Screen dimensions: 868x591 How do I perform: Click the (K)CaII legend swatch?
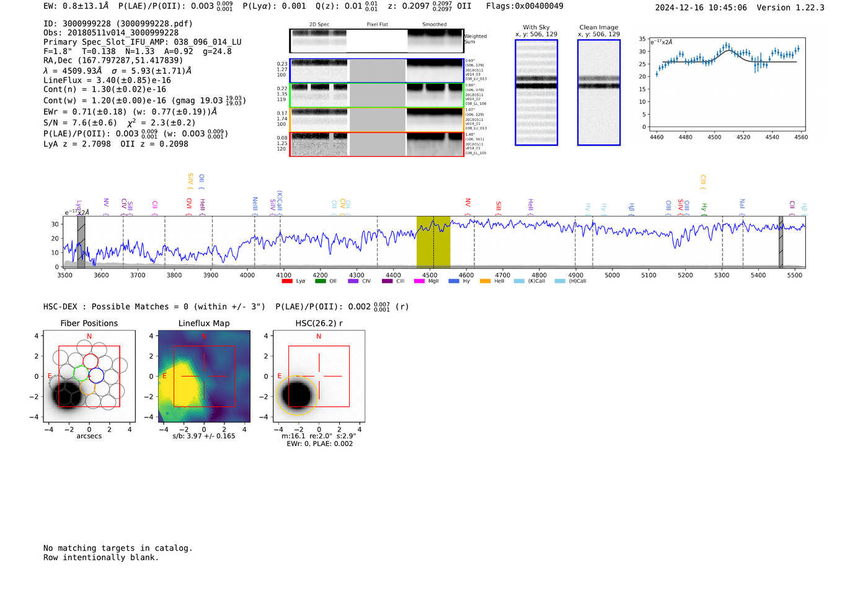pos(519,282)
